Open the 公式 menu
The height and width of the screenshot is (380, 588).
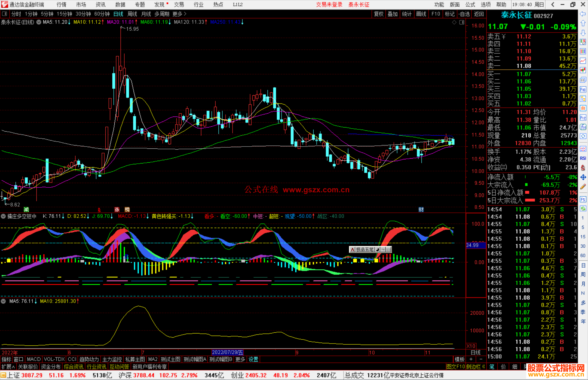(470, 5)
